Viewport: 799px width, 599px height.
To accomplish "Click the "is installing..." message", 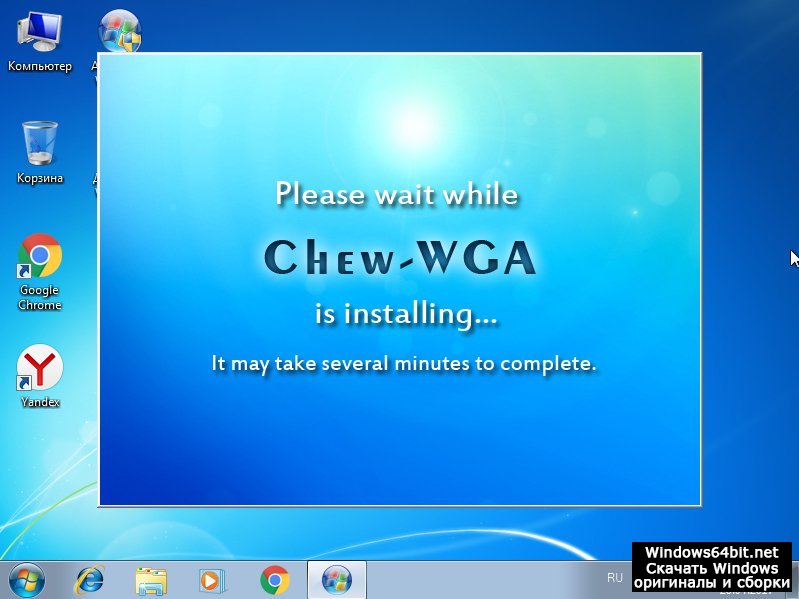I will pyautogui.click(x=405, y=314).
